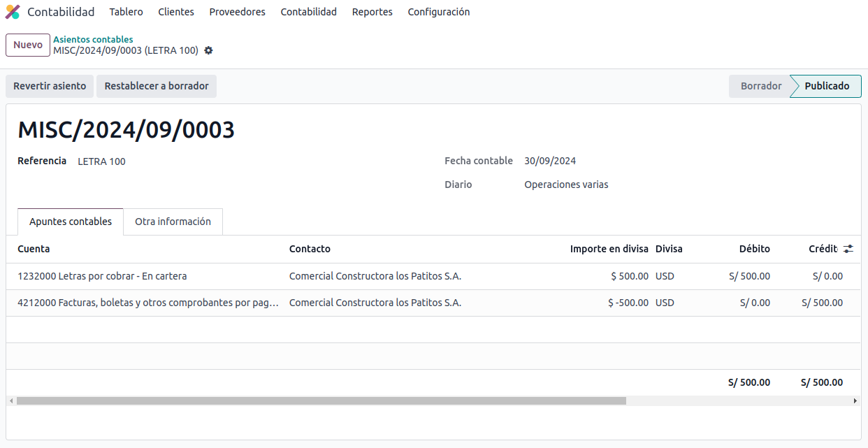Click the S/ 0.00 credit of Letras row
This screenshot has width=868, height=448.
(827, 276)
